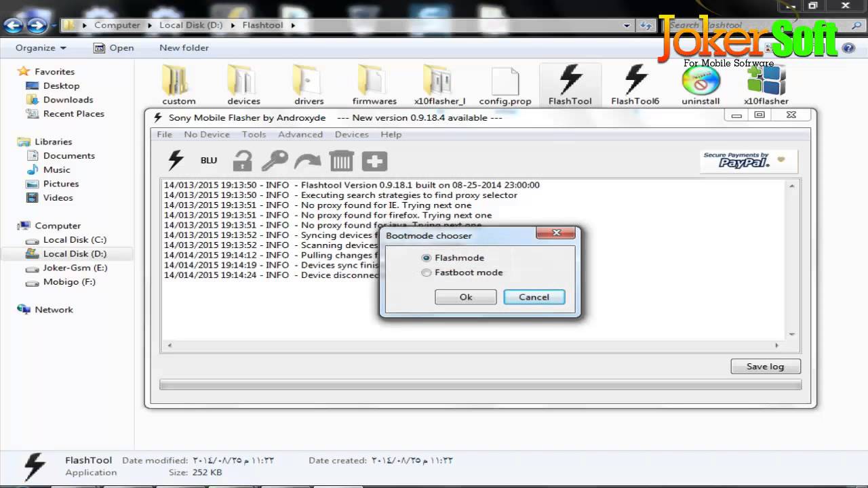Open the Tools menu in Flashtool
Viewport: 868px width, 488px height.
[254, 134]
